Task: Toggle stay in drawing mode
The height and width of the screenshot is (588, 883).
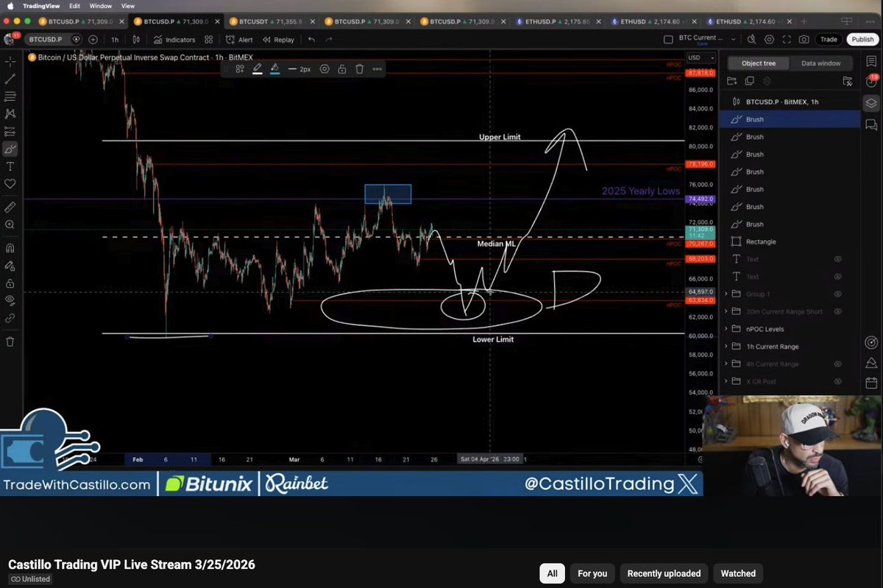Action: pyautogui.click(x=10, y=266)
